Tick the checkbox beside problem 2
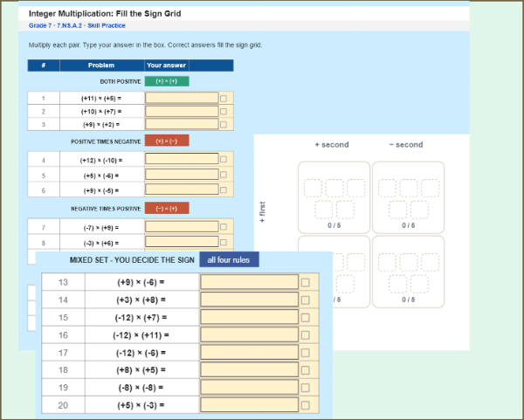The height and width of the screenshot is (420, 524). click(x=224, y=111)
